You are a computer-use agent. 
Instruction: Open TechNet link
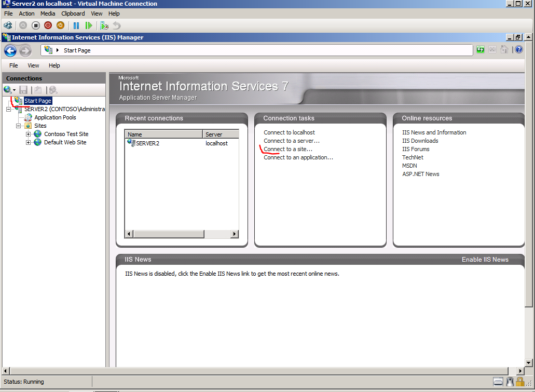[x=413, y=157]
